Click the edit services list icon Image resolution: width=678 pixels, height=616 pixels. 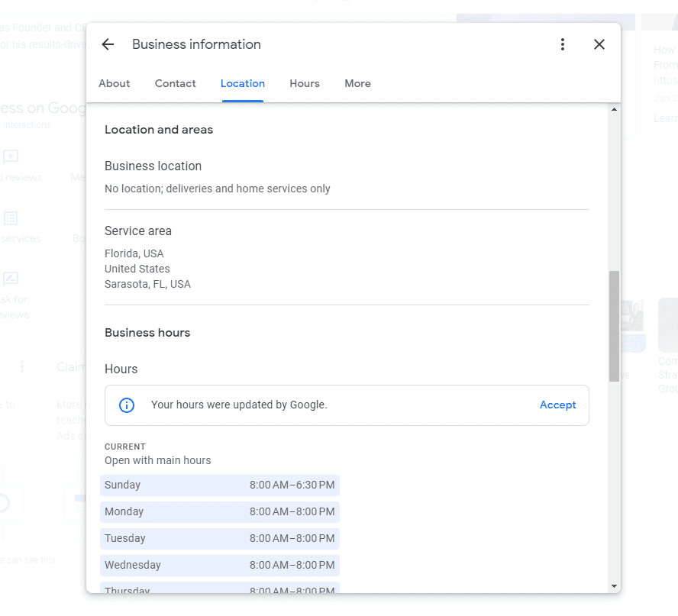(x=10, y=218)
